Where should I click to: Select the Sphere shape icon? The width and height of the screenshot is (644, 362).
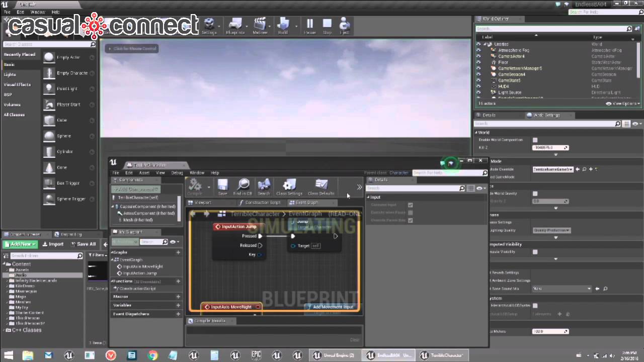[x=49, y=136]
